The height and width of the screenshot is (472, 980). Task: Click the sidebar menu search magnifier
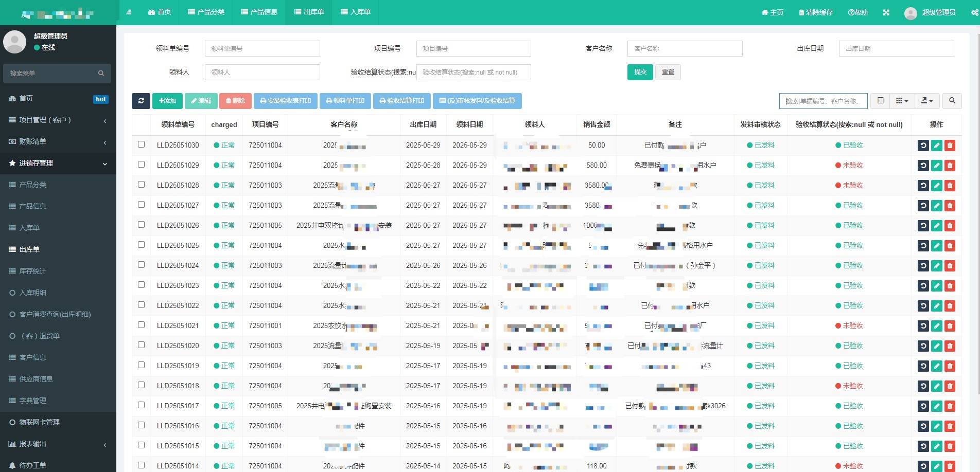(101, 74)
